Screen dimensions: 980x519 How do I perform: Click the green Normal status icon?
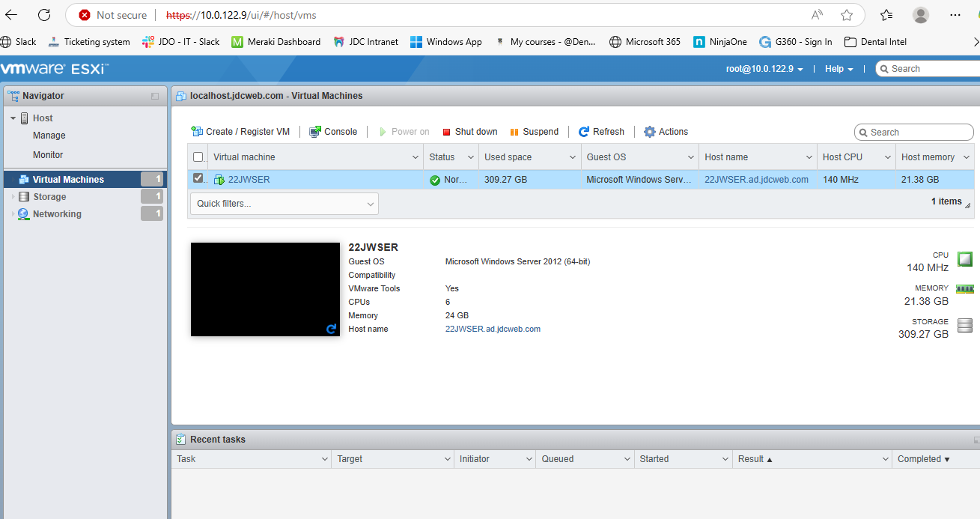click(435, 180)
